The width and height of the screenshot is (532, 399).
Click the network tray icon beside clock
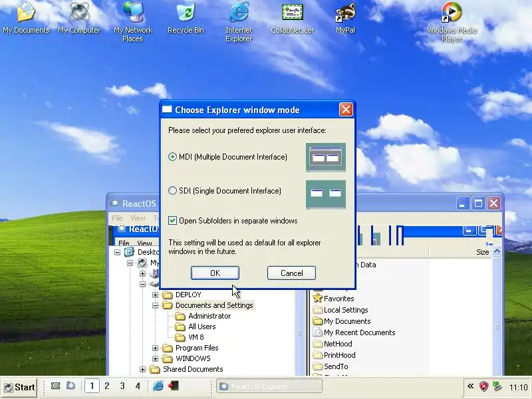[497, 386]
